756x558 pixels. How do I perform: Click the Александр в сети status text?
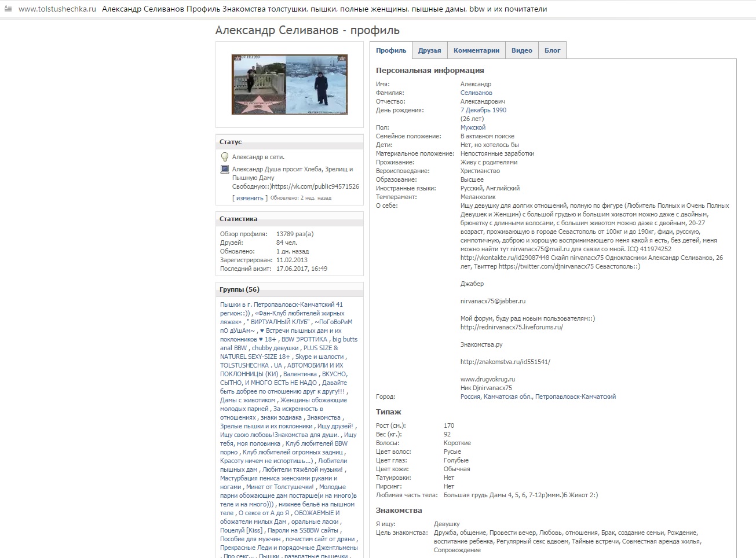pos(258,157)
